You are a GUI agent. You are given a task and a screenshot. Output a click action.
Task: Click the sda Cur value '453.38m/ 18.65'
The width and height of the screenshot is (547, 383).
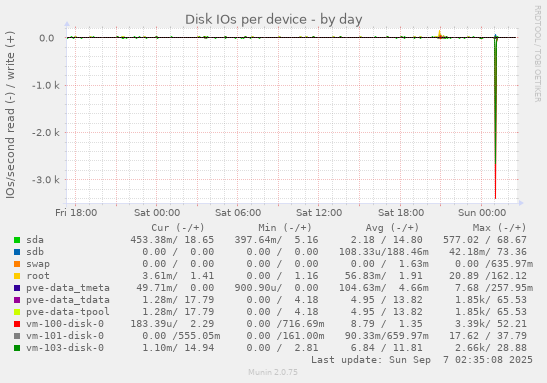click(172, 240)
